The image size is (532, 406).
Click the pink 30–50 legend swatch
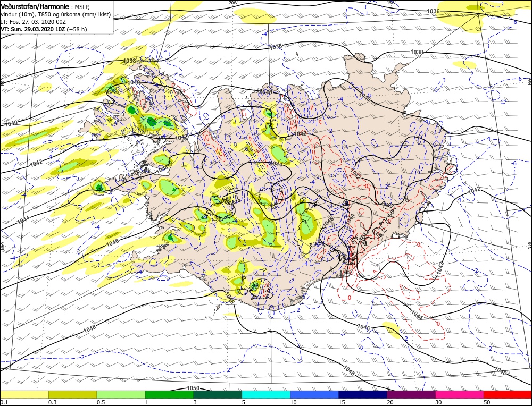[x=460, y=394]
